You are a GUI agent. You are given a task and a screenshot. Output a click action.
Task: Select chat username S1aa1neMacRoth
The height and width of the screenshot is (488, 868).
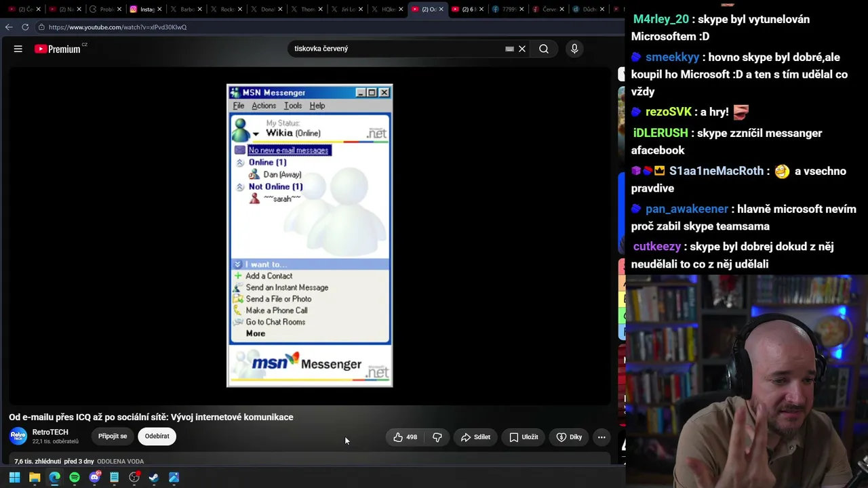pos(716,171)
